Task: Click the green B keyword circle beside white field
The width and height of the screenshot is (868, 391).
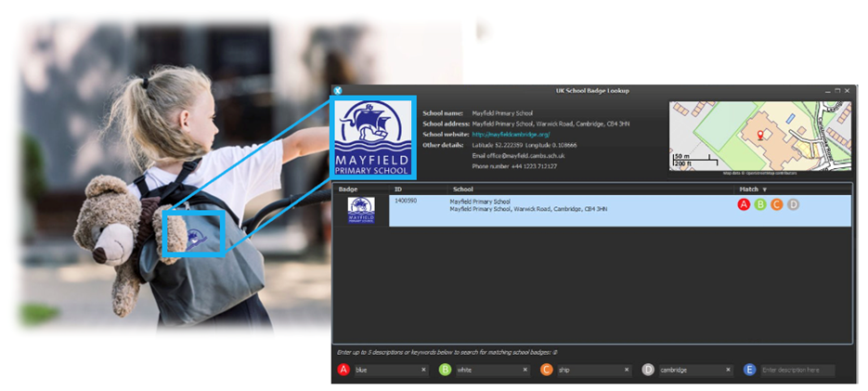Action: (x=445, y=370)
